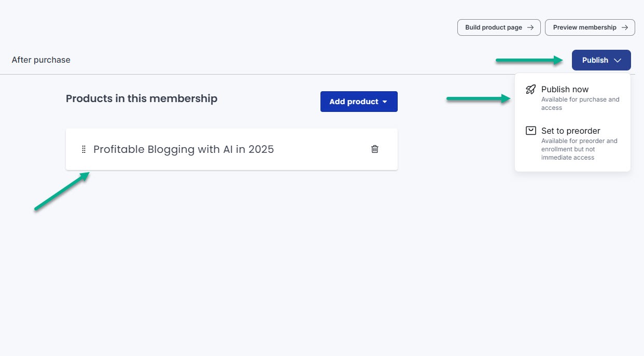This screenshot has height=356, width=644.
Task: Click the arrow icon on Build product page
Action: 530,27
